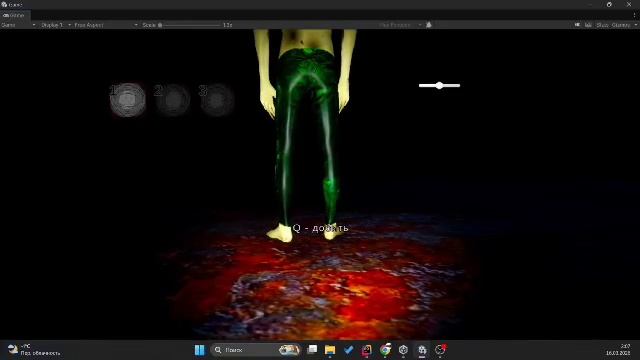640x360 pixels.
Task: Switch to the active Unity Editor taskbar icon
Action: [422, 350]
